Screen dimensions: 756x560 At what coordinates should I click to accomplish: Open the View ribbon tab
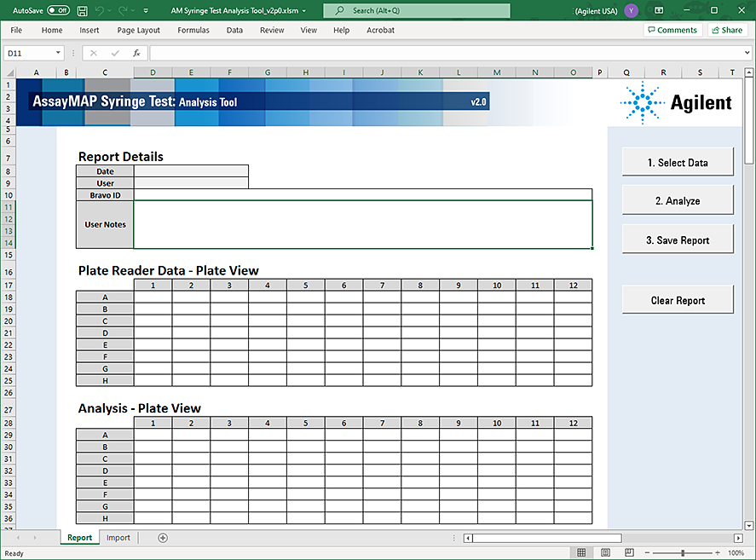309,30
